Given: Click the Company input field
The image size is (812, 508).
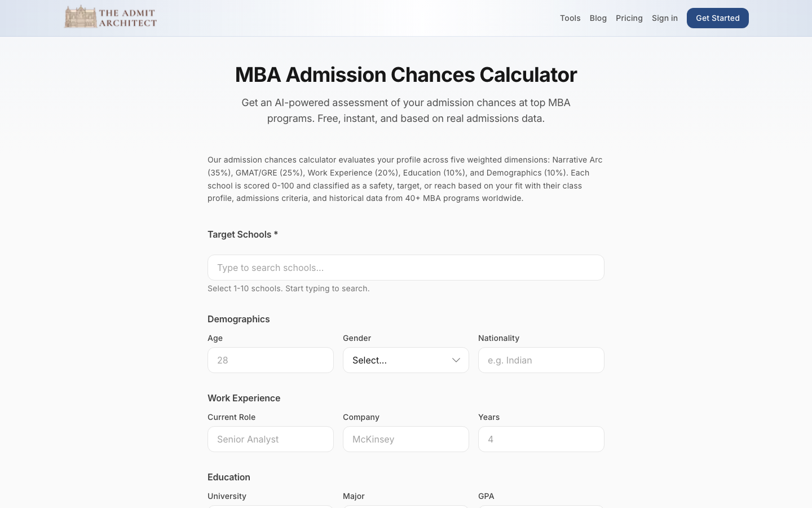Looking at the screenshot, I should point(405,439).
